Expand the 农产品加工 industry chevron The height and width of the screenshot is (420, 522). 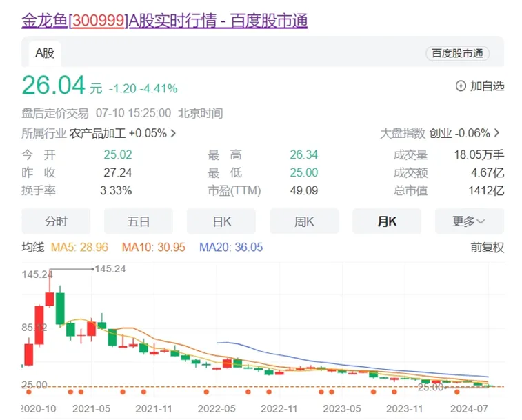tap(173, 134)
